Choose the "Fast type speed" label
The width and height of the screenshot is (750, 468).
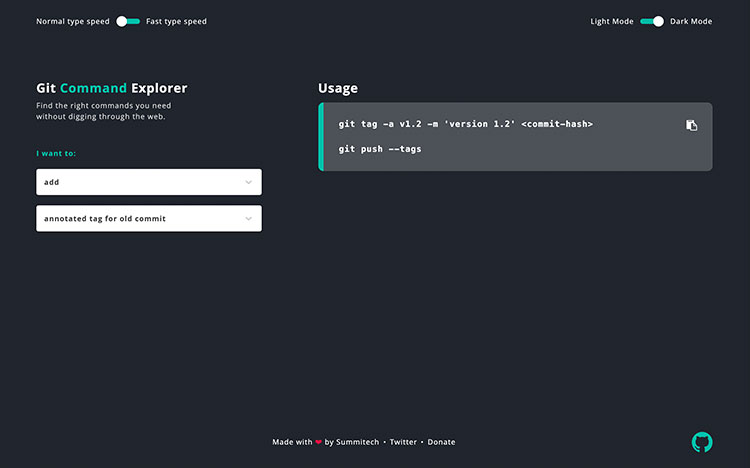pos(176,21)
